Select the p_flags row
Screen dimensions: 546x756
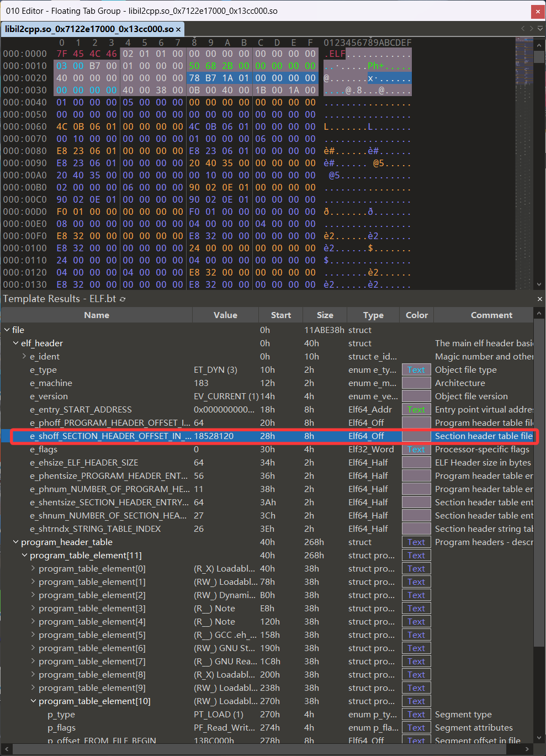(267, 727)
